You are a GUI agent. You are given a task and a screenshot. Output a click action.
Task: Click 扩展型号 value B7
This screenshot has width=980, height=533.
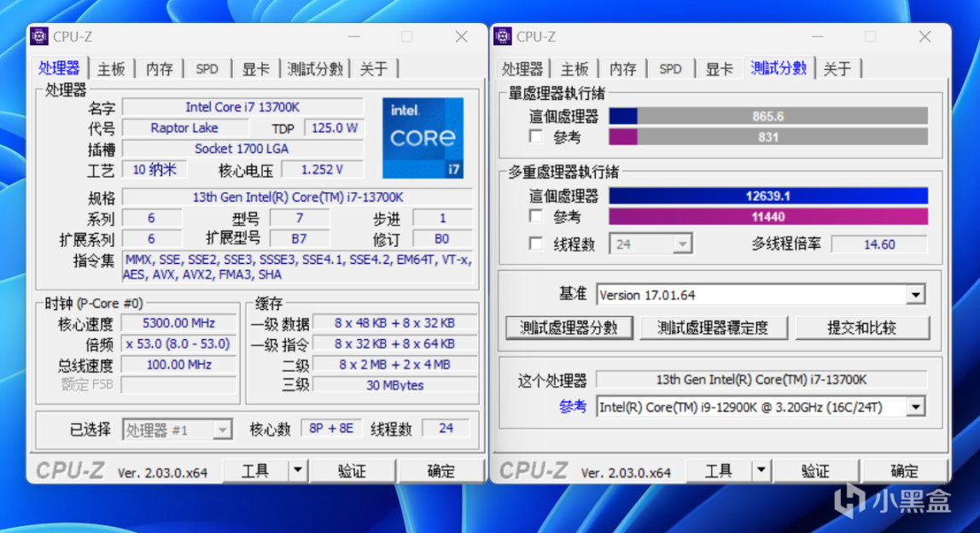coord(299,239)
